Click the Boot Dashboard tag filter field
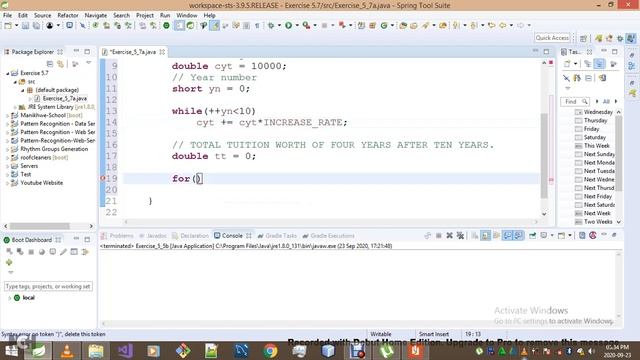 pyautogui.click(x=48, y=287)
